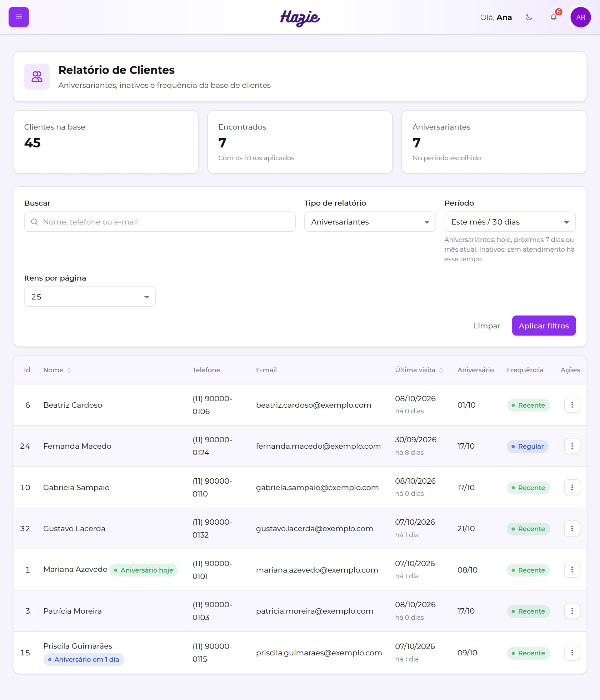Click the Aniversário em 1 dia badge
Viewport: 600px width, 700px height.
point(84,659)
